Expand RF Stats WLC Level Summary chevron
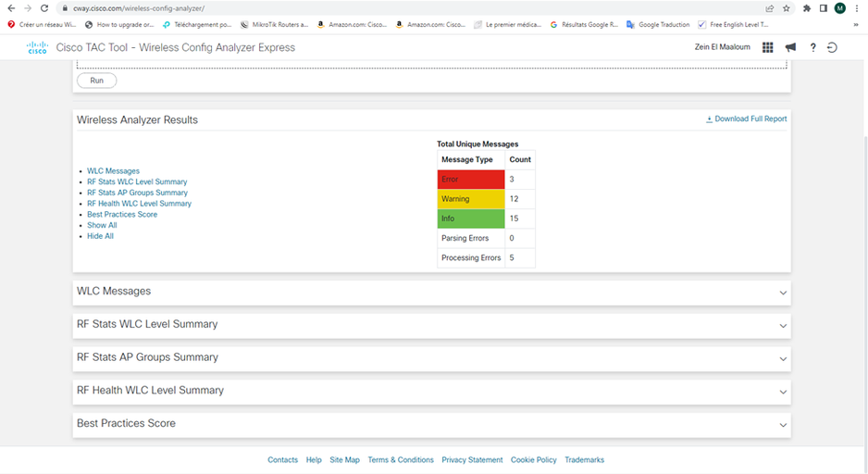The image size is (868, 474). pos(783,326)
